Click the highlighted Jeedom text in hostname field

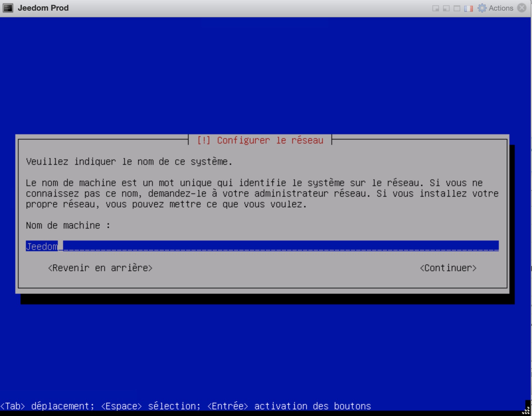coord(42,246)
